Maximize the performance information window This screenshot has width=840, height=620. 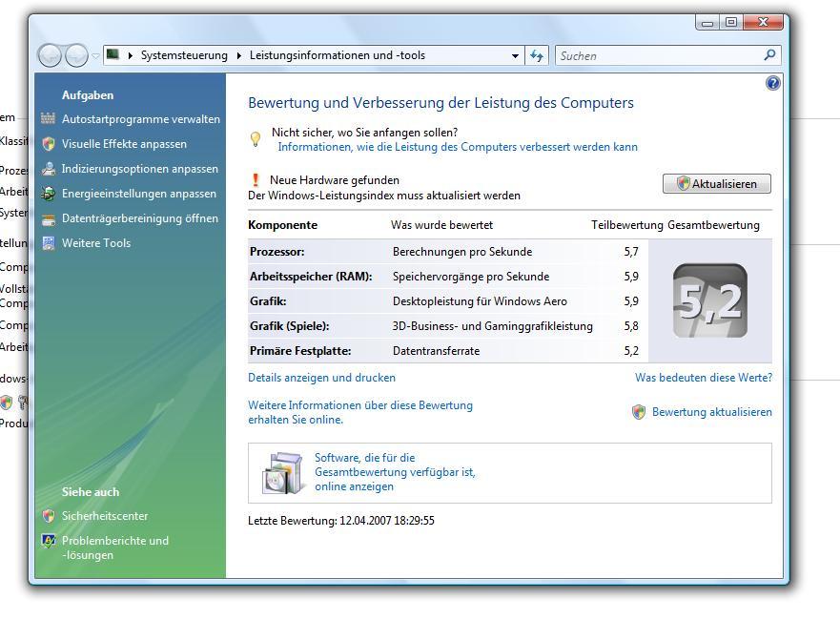tap(730, 23)
